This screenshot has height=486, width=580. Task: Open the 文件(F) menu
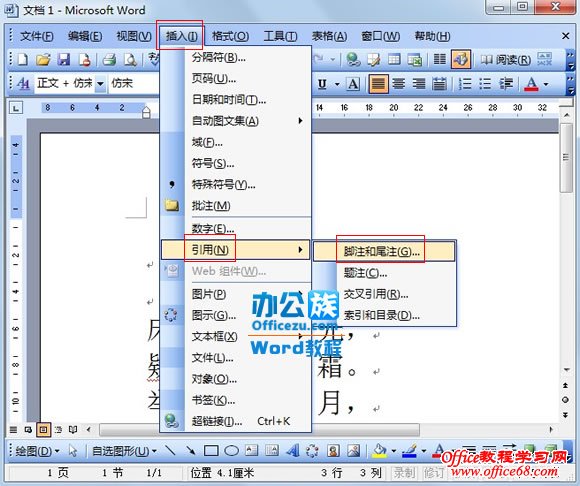(37, 36)
